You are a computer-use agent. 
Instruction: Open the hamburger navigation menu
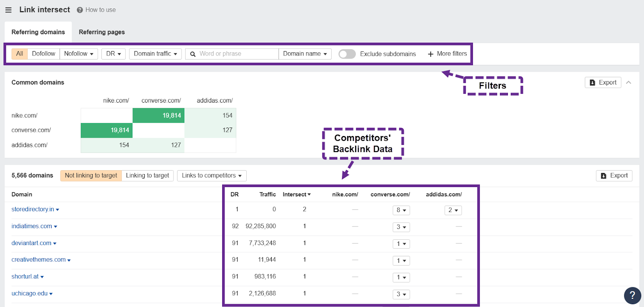(x=8, y=10)
